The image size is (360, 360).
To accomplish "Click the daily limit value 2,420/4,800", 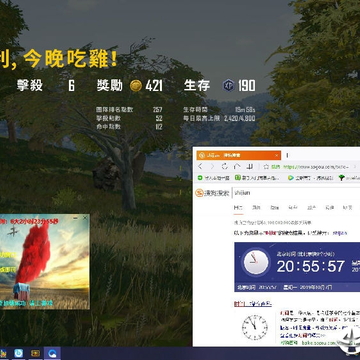I will click(240, 118).
